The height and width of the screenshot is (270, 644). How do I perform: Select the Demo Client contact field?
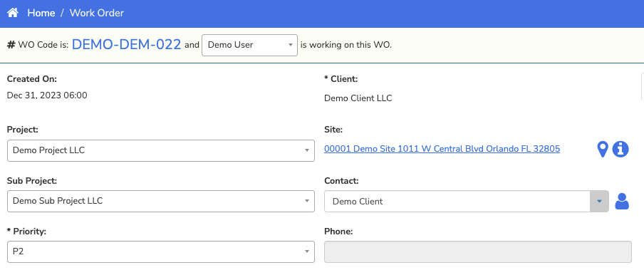pyautogui.click(x=457, y=202)
